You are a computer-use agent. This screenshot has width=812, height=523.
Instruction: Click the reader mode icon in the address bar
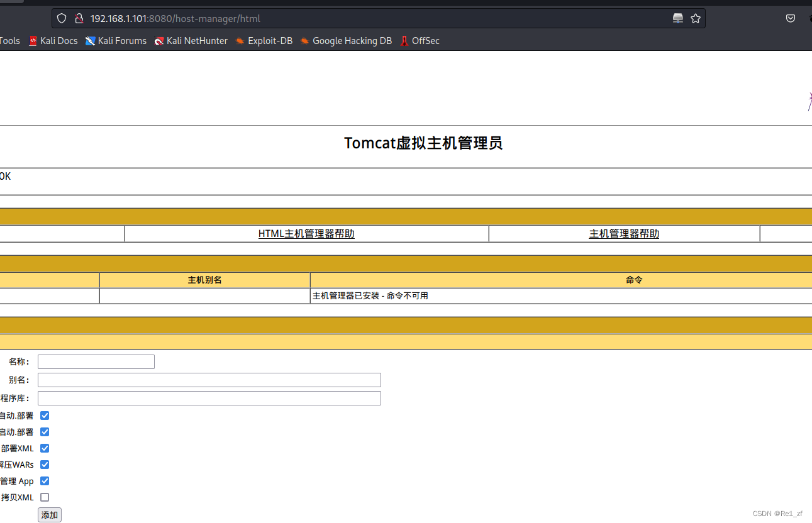tap(678, 18)
